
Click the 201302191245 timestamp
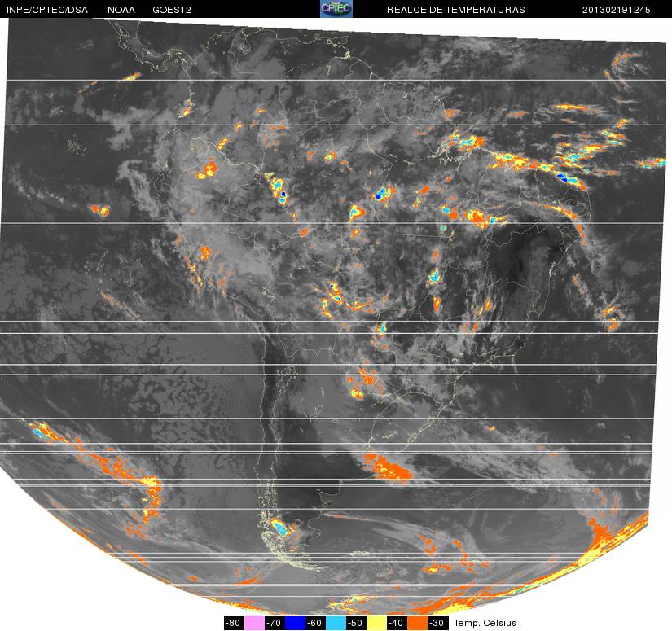click(x=616, y=10)
